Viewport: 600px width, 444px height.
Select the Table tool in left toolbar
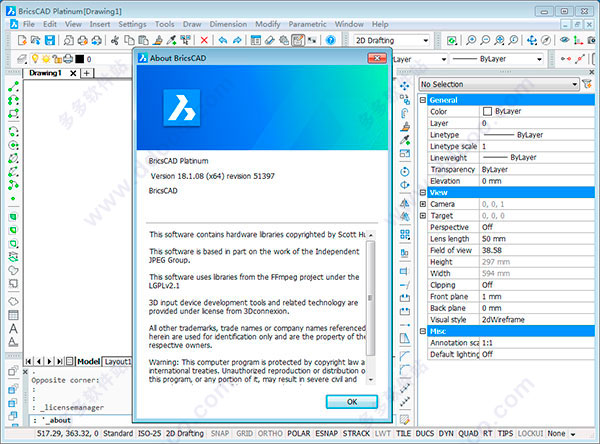[13, 315]
